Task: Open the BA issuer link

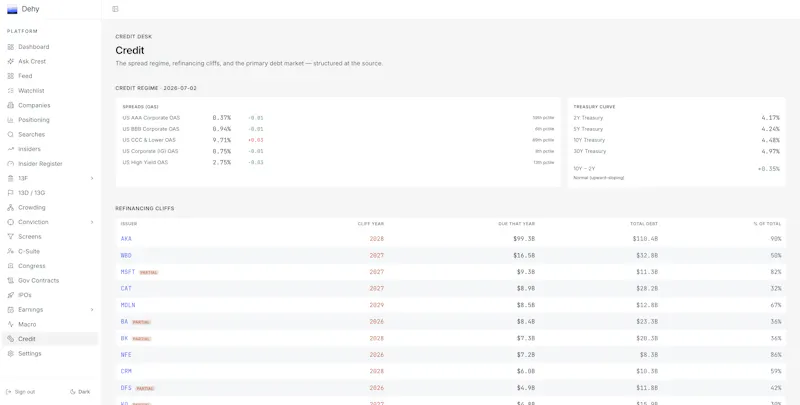Action: [124, 322]
